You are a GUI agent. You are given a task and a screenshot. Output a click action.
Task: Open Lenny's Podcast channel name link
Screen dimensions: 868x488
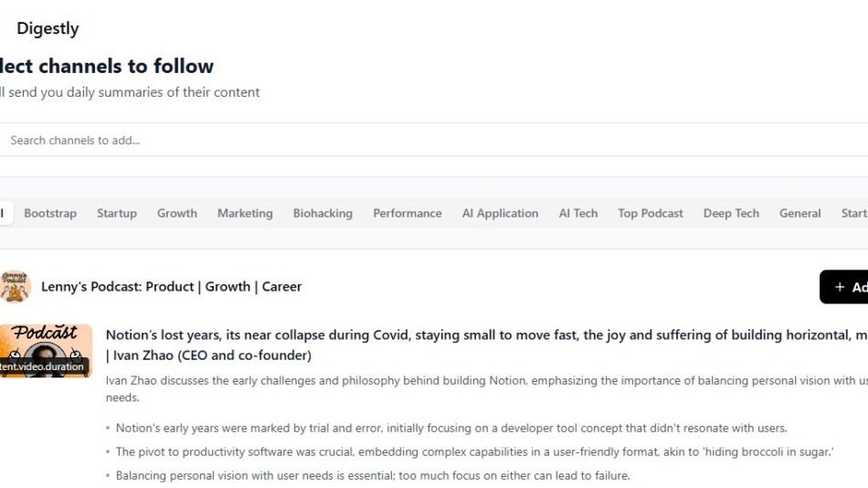(172, 286)
